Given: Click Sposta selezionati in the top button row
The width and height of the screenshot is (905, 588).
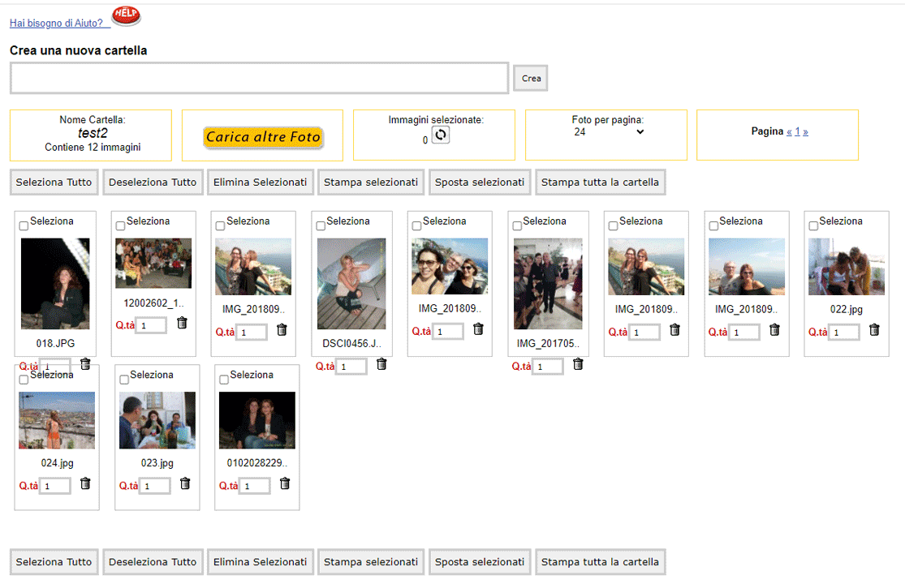Looking at the screenshot, I should [x=480, y=182].
